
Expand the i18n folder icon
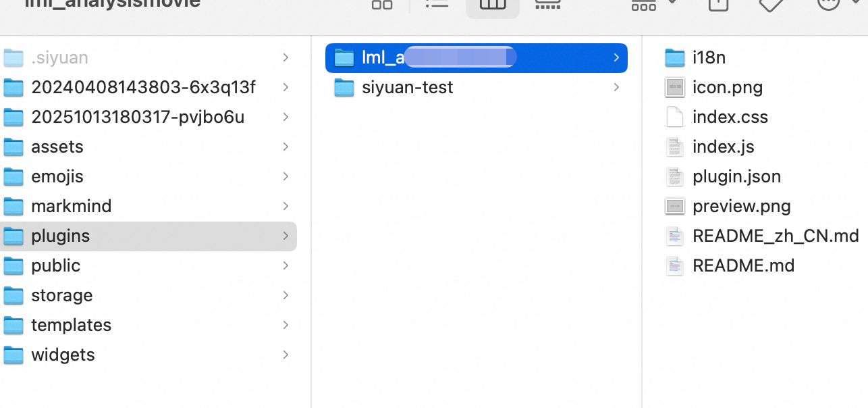pyautogui.click(x=675, y=58)
